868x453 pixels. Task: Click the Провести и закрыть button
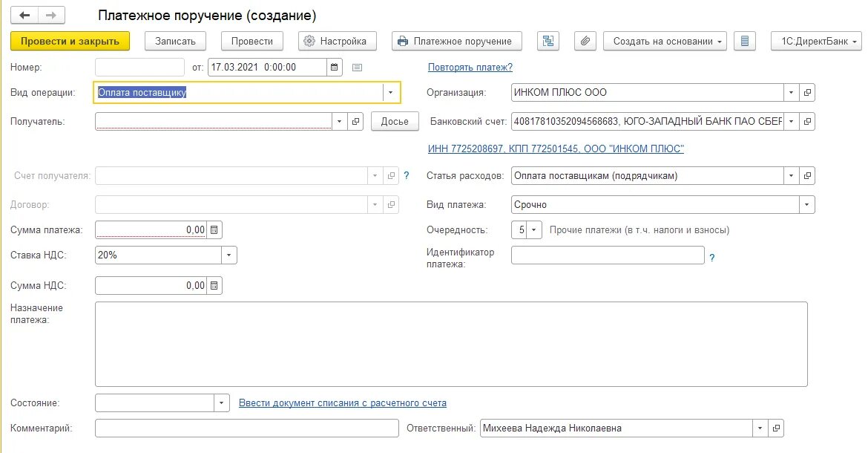70,42
